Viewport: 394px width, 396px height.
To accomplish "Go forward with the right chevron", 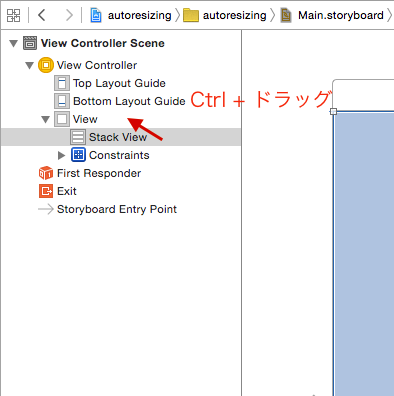I will tap(69, 15).
